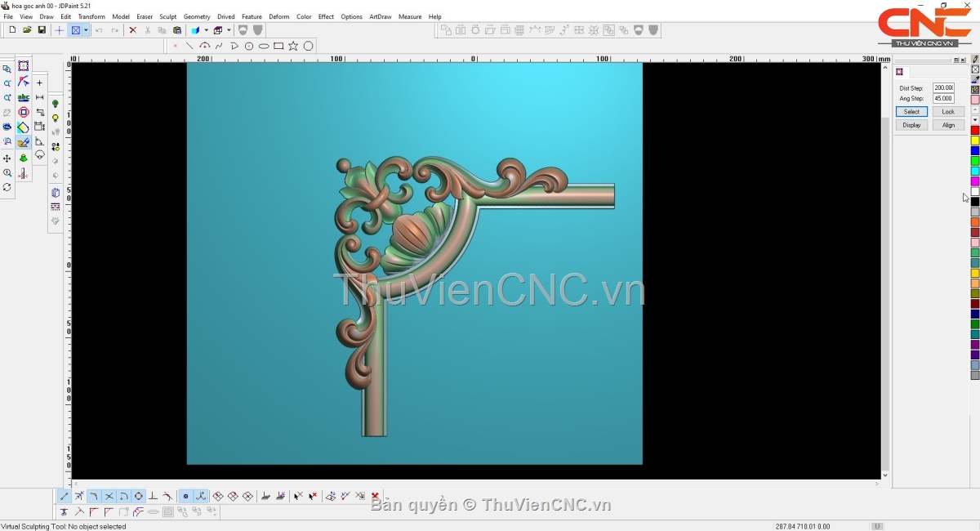
Task: Open dropdown arrow next to wireframe box icon
Action: point(228,30)
